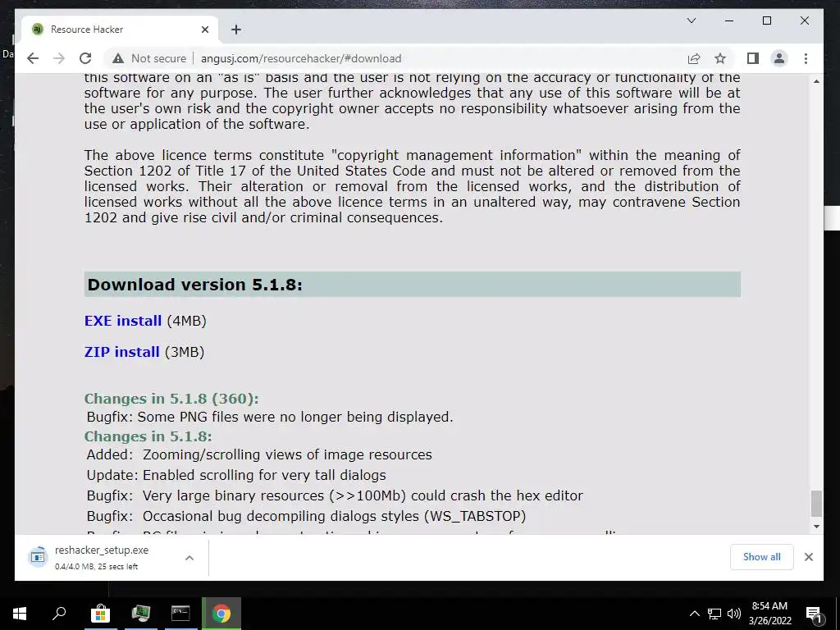Image resolution: width=840 pixels, height=630 pixels.
Task: Click the scrollbar down arrow
Action: coord(816,527)
